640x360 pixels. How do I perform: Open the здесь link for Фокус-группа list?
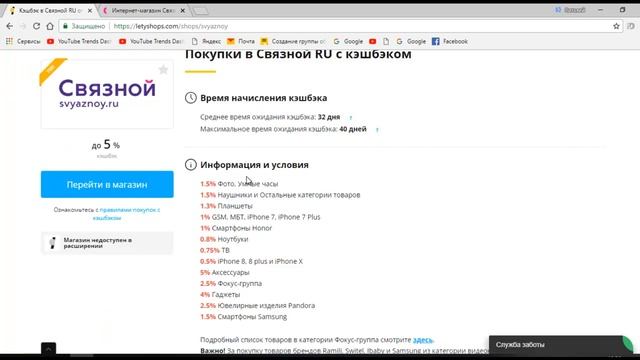pos(423,340)
